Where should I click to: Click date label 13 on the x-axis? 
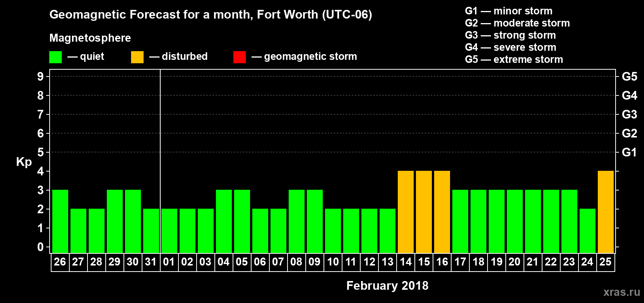point(388,262)
